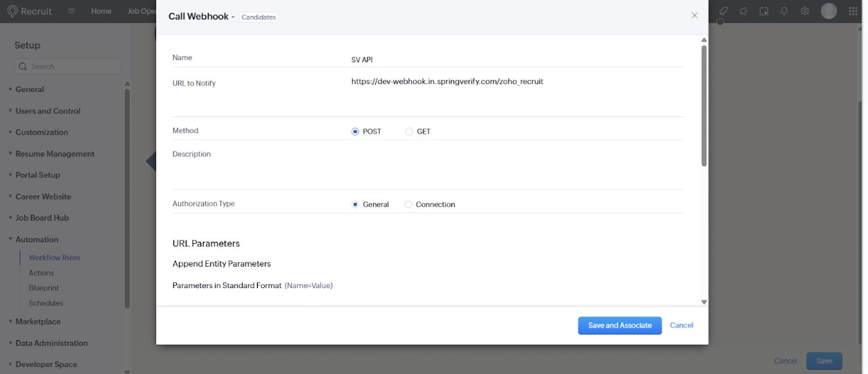
Task: Expand the Resume Management section
Action: click(x=55, y=154)
